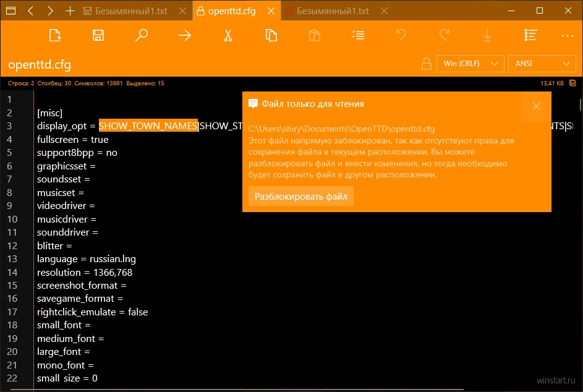This screenshot has height=392, width=583.
Task: Close the Безымянный1.txt tab next to the plus button
Action: click(x=182, y=11)
